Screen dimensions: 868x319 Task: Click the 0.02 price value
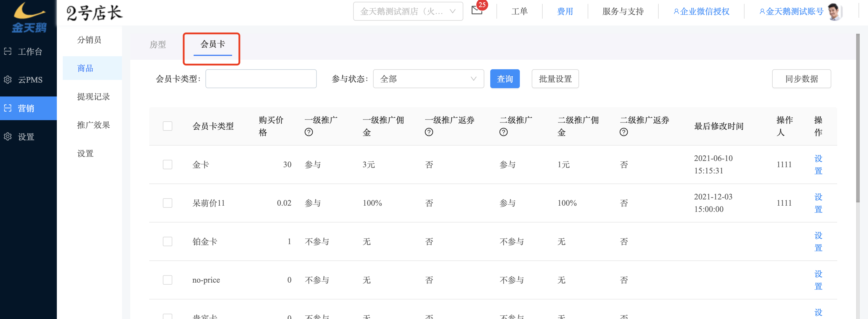pyautogui.click(x=284, y=203)
